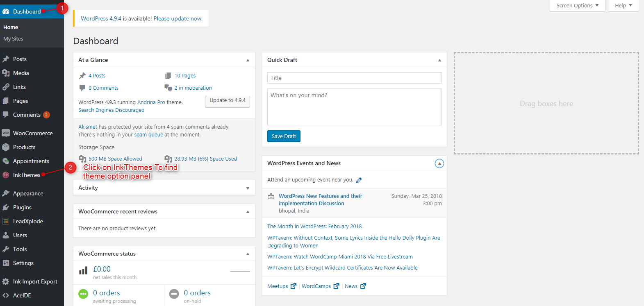Click the external link icon beside News
Viewport: 644px width, 306px height.
(x=363, y=286)
